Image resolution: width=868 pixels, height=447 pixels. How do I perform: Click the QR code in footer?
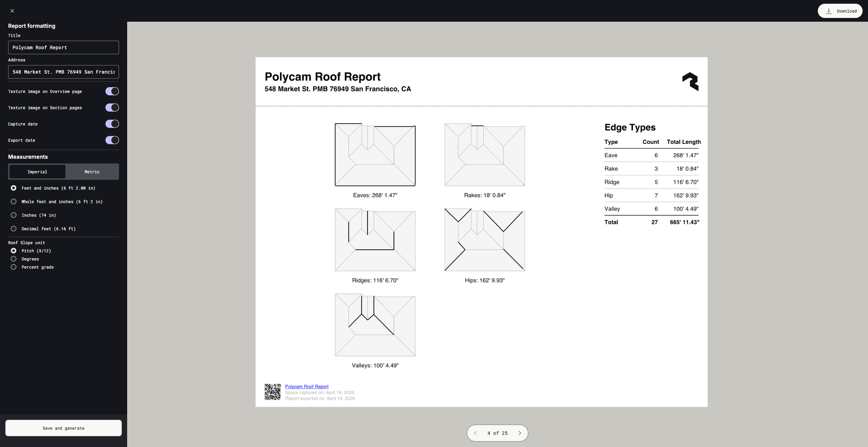coord(273,392)
